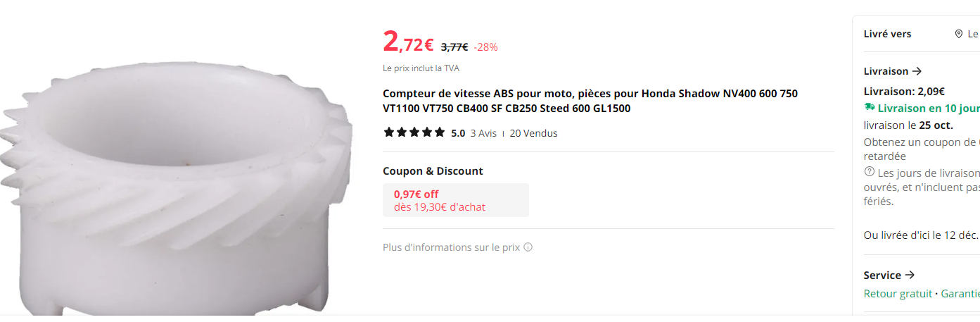Click the Retour gratuit link
This screenshot has height=322, width=980.
coord(898,294)
